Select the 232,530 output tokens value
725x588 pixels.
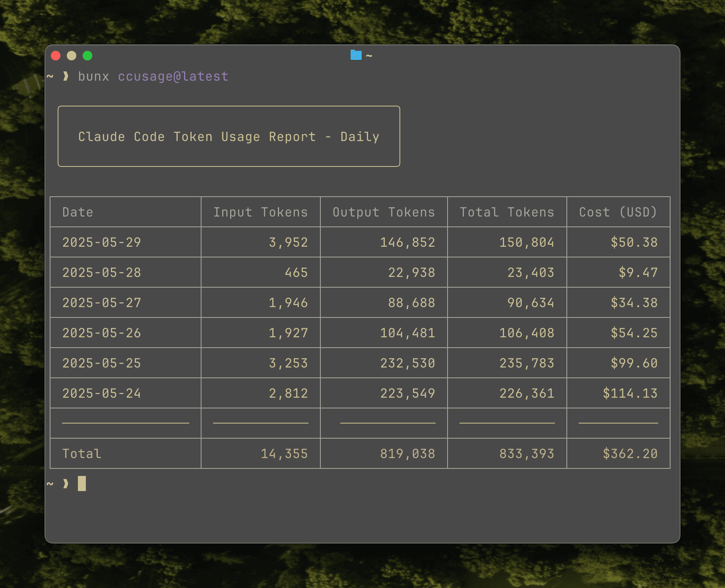point(407,363)
